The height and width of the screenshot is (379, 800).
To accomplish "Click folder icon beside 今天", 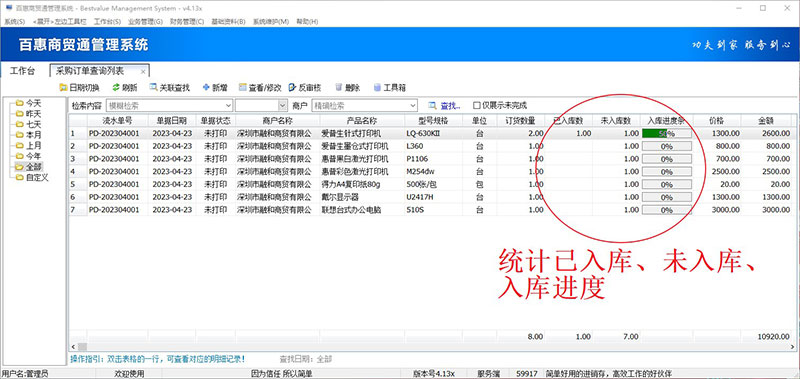I will 20,104.
